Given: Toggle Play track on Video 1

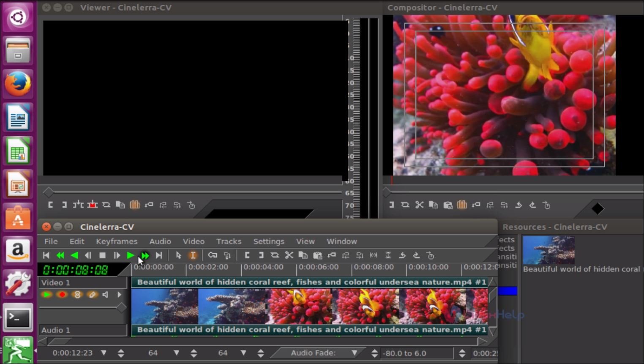Looking at the screenshot, I should (46, 295).
